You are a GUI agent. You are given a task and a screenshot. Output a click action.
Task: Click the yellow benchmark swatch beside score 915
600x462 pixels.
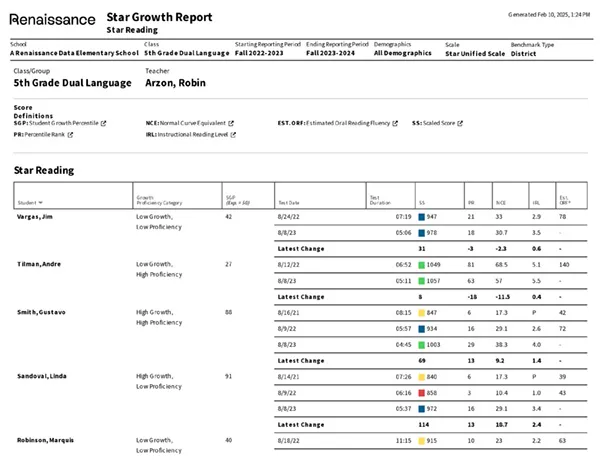pyautogui.click(x=421, y=441)
